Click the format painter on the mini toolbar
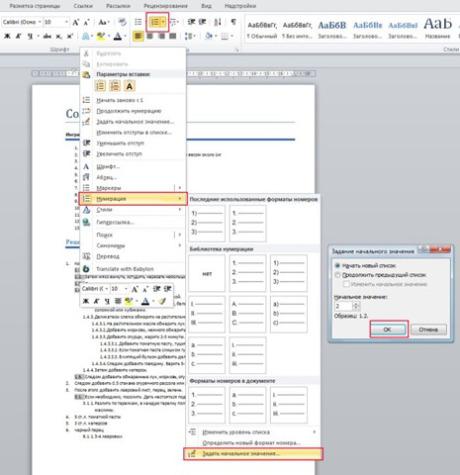The image size is (460, 475). coord(162,301)
